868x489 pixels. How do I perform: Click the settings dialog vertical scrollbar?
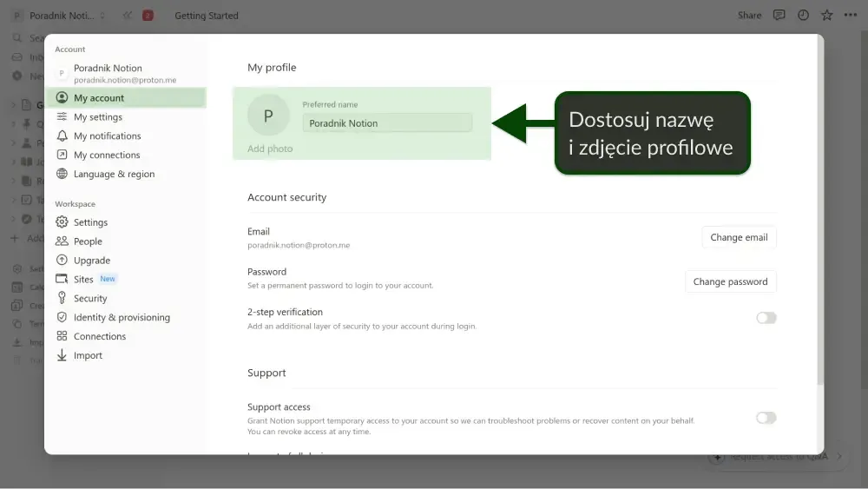[x=820, y=210]
